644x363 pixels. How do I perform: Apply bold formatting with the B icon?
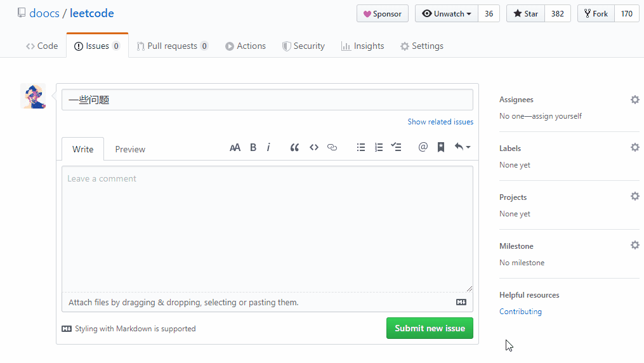(253, 147)
